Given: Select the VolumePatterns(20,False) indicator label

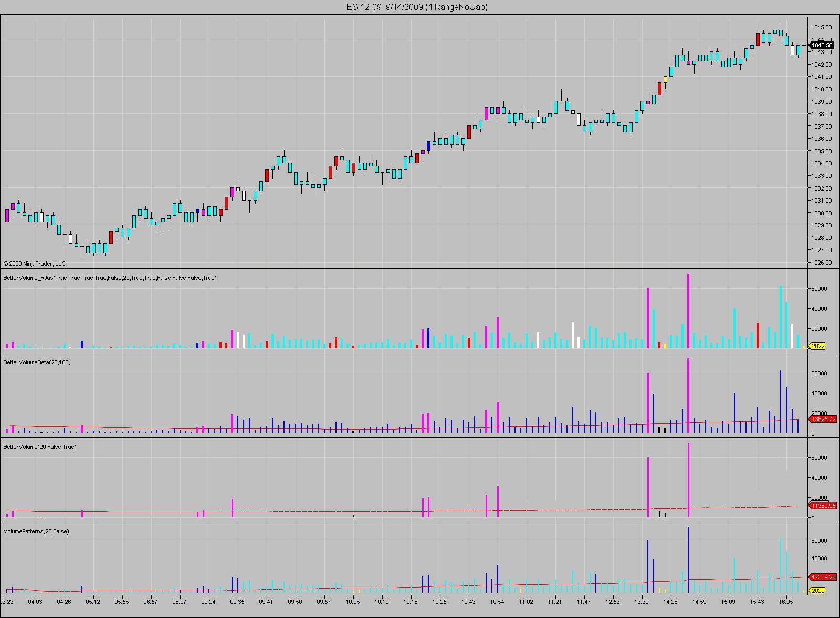Looking at the screenshot, I should pos(36,531).
